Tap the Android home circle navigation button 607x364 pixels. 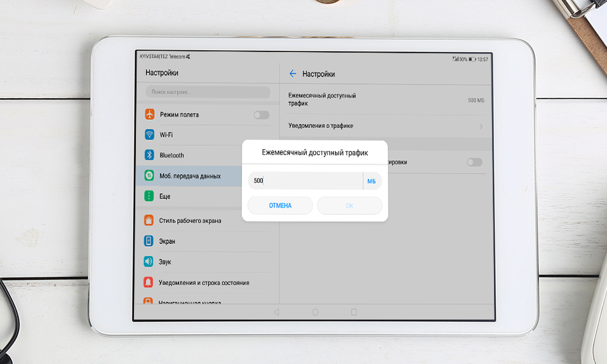tap(315, 312)
